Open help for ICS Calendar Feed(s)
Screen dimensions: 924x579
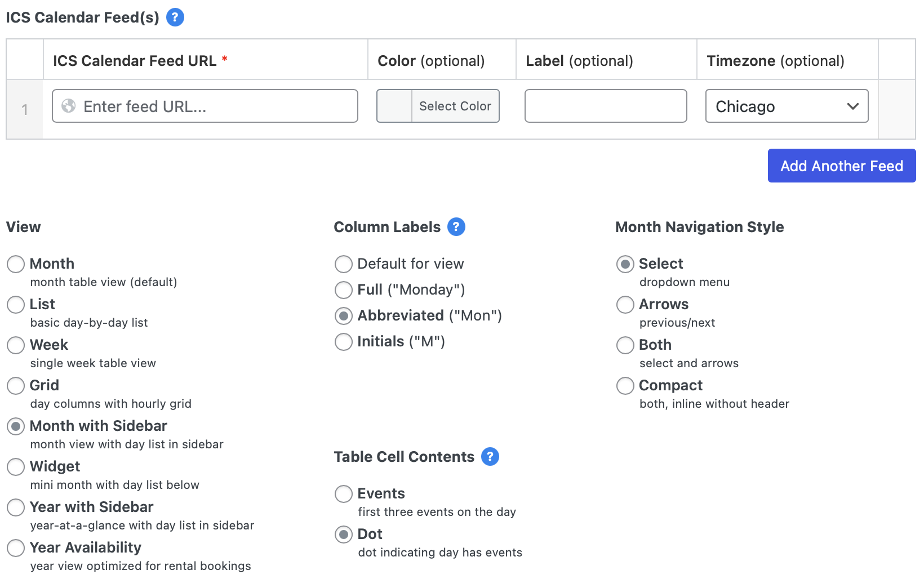175,17
